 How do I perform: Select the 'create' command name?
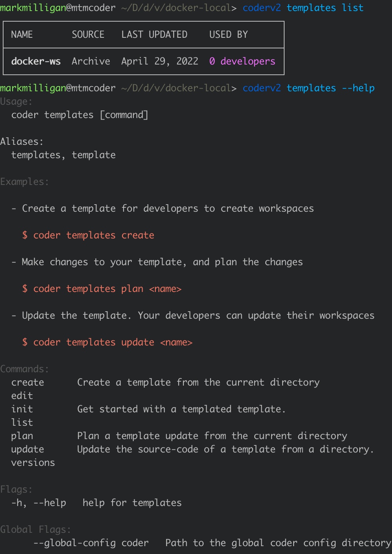28,382
